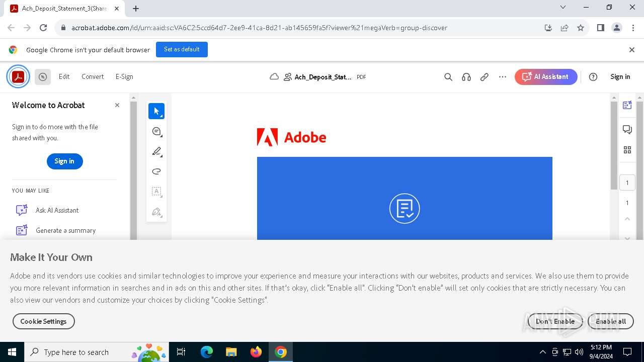Select the Ach_Deposit_Statement browser tab

[65, 9]
